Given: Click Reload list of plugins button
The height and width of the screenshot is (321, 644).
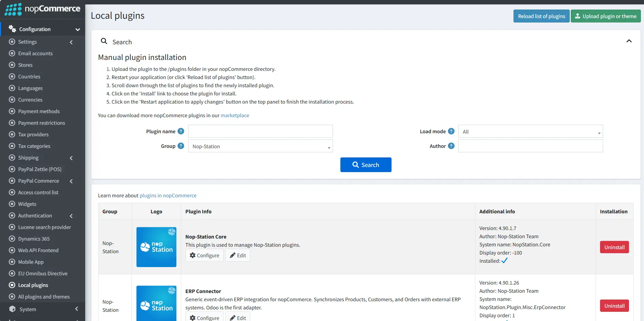Looking at the screenshot, I should [541, 16].
